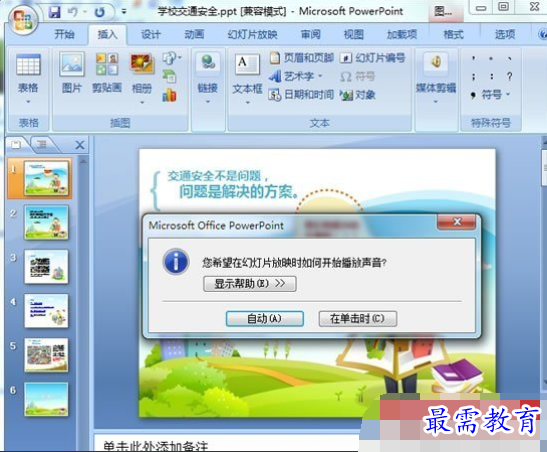Click the 图... picture tools context tab
The height and width of the screenshot is (452, 547).
pos(444,12)
